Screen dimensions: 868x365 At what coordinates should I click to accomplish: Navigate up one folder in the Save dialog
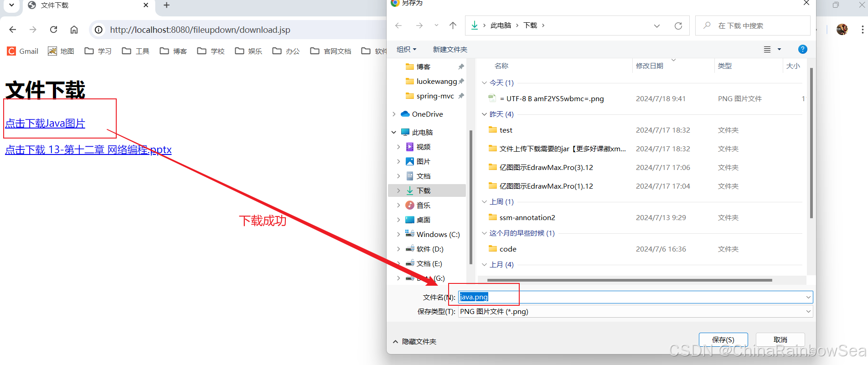click(x=453, y=26)
